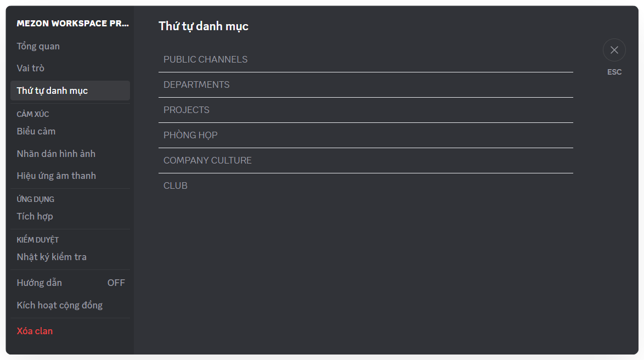View Nhật ký kiểm tra audit log
Image resolution: width=644 pixels, height=360 pixels.
pos(52,257)
